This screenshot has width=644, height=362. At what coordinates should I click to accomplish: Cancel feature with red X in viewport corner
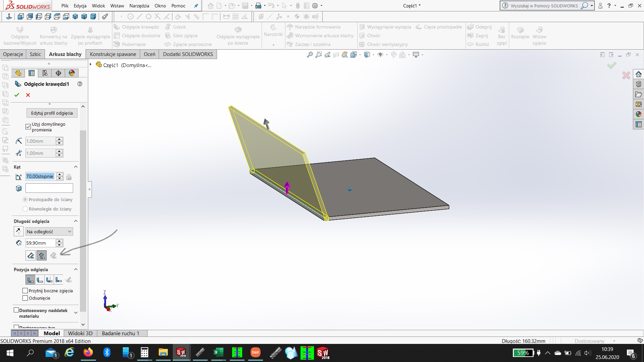[x=626, y=75]
